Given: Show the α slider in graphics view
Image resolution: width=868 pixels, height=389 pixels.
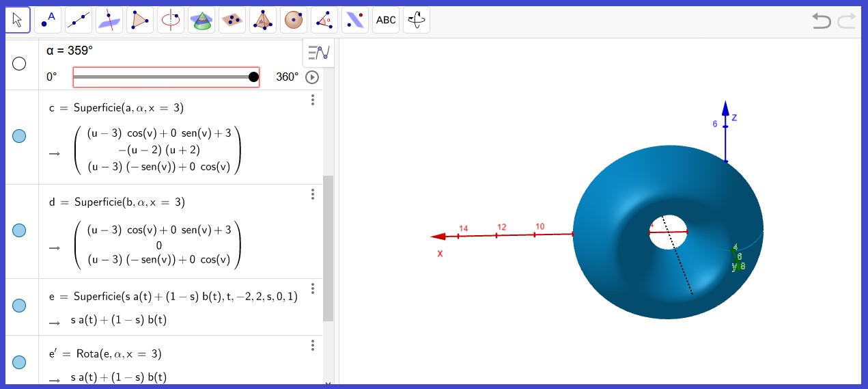Looking at the screenshot, I should [x=19, y=64].
